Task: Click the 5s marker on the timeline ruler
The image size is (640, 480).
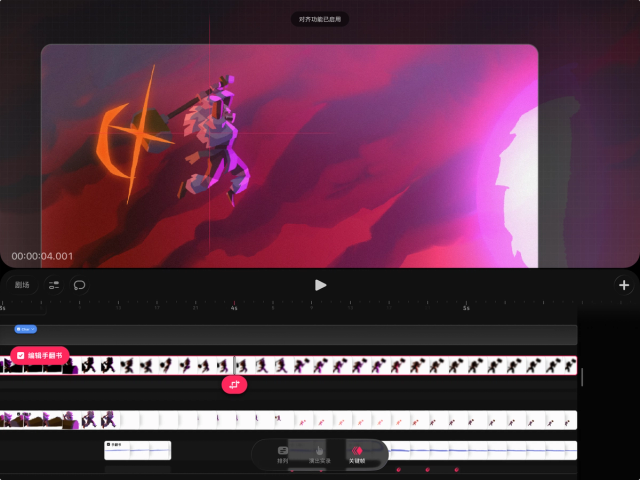Action: 466,308
